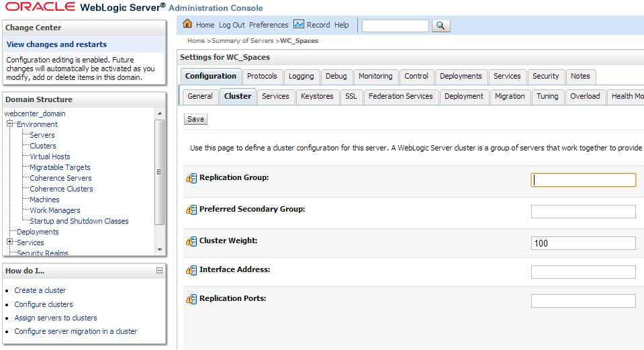The image size is (644, 350).
Task: Collapse the Environment tree node
Action: click(10, 124)
